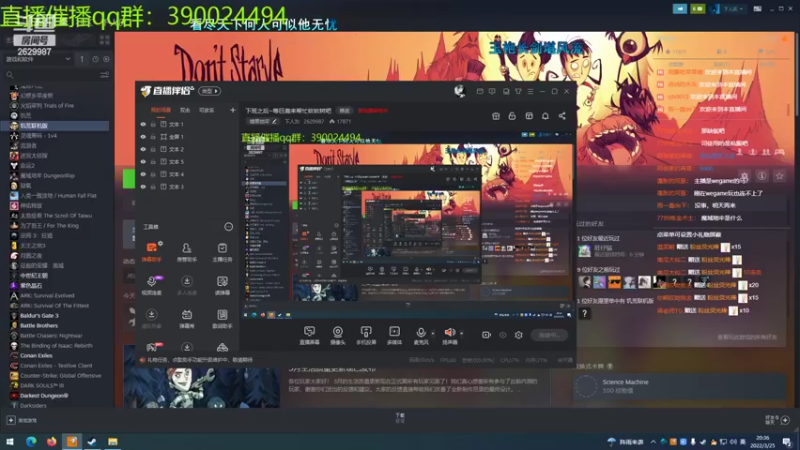Open microphone volume dropdown arrow
Viewport: 800px width, 450px height.
pyautogui.click(x=433, y=334)
